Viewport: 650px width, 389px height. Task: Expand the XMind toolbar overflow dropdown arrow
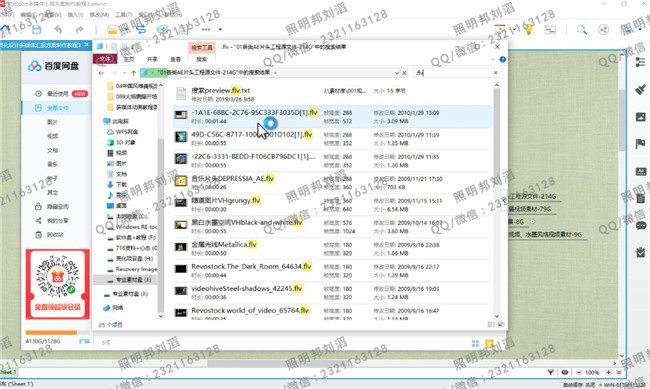220,29
